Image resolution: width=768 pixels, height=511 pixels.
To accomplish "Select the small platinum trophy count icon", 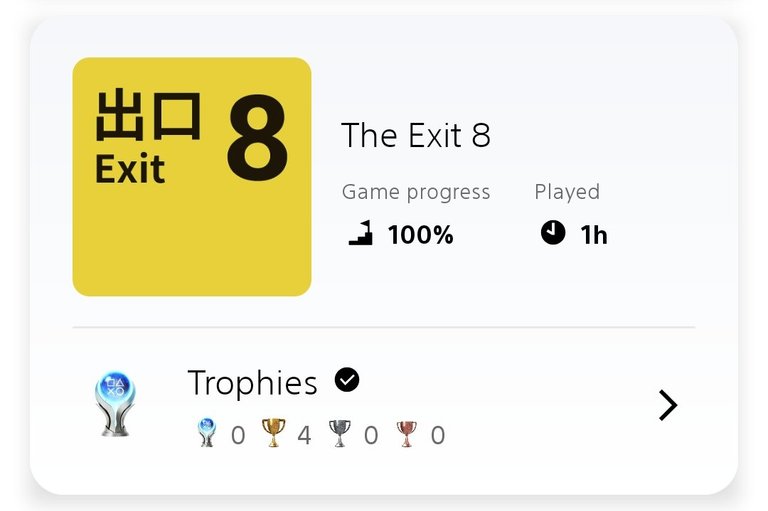I will [206, 434].
